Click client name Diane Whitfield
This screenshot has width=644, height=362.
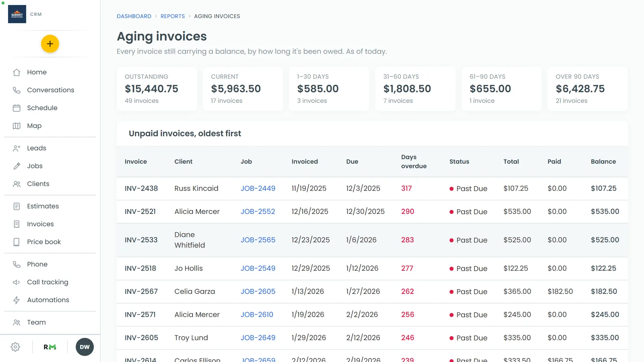tap(190, 240)
